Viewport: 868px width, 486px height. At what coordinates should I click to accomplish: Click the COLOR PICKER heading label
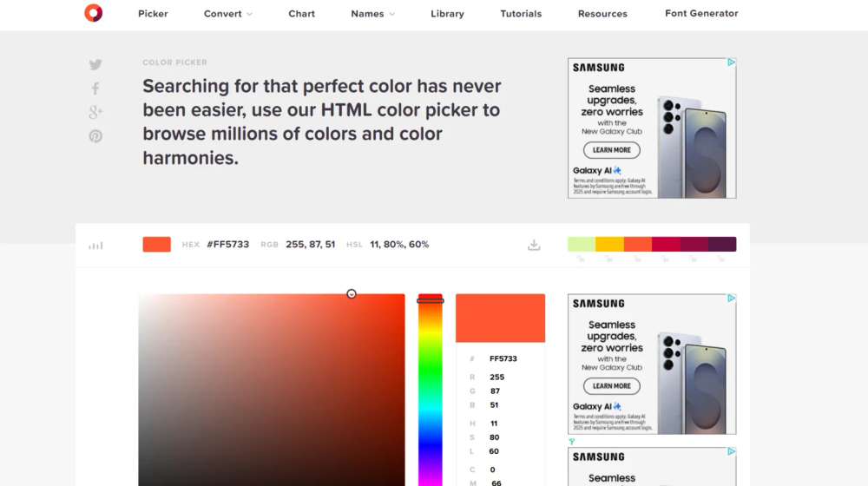point(175,62)
